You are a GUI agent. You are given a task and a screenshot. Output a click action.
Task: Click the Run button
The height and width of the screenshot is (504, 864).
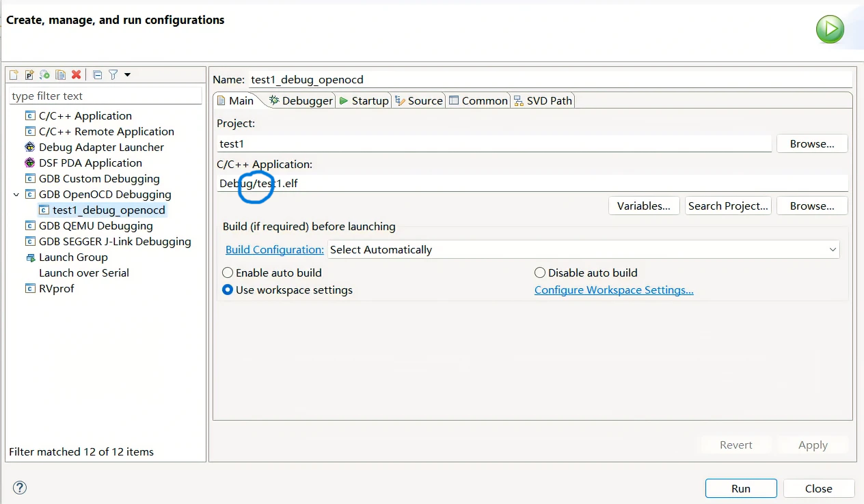pyautogui.click(x=740, y=488)
